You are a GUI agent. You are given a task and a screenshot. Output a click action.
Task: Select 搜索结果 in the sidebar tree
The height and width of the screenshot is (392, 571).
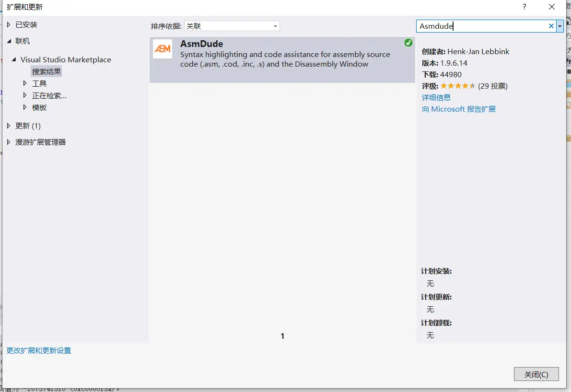click(x=46, y=71)
